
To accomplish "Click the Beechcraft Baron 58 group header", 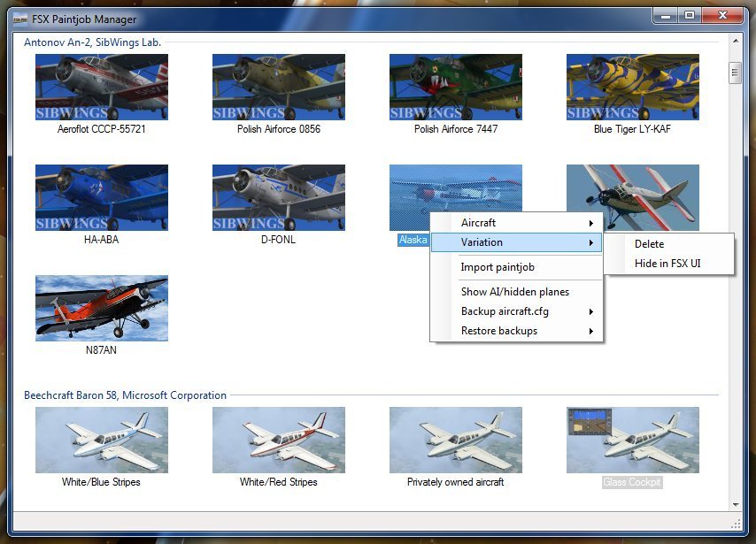I will (126, 395).
